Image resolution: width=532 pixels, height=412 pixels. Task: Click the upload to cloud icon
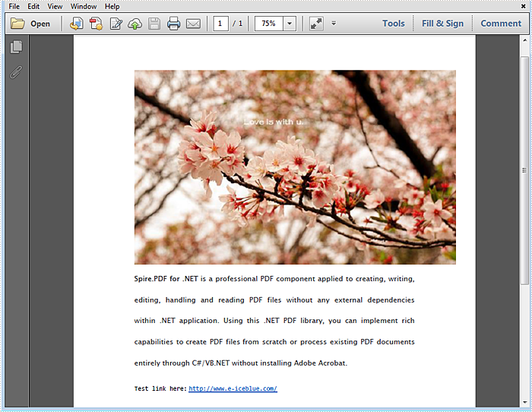tap(135, 24)
